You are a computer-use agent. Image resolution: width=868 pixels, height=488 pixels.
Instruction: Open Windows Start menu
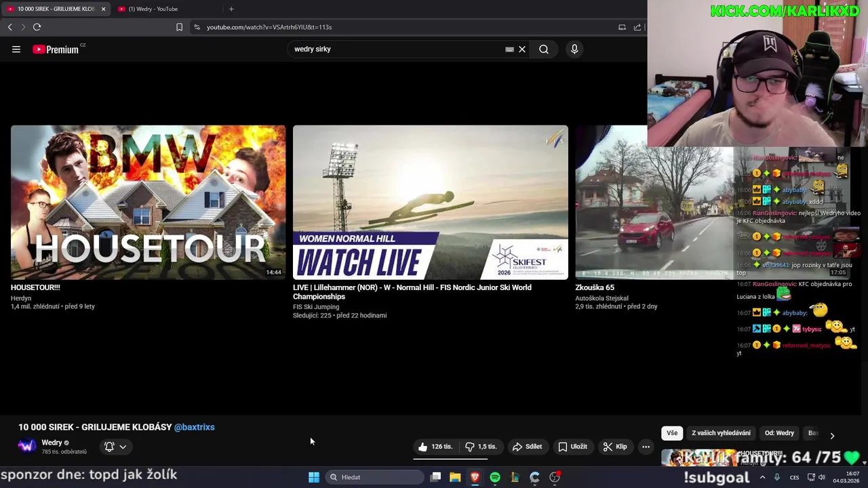314,477
